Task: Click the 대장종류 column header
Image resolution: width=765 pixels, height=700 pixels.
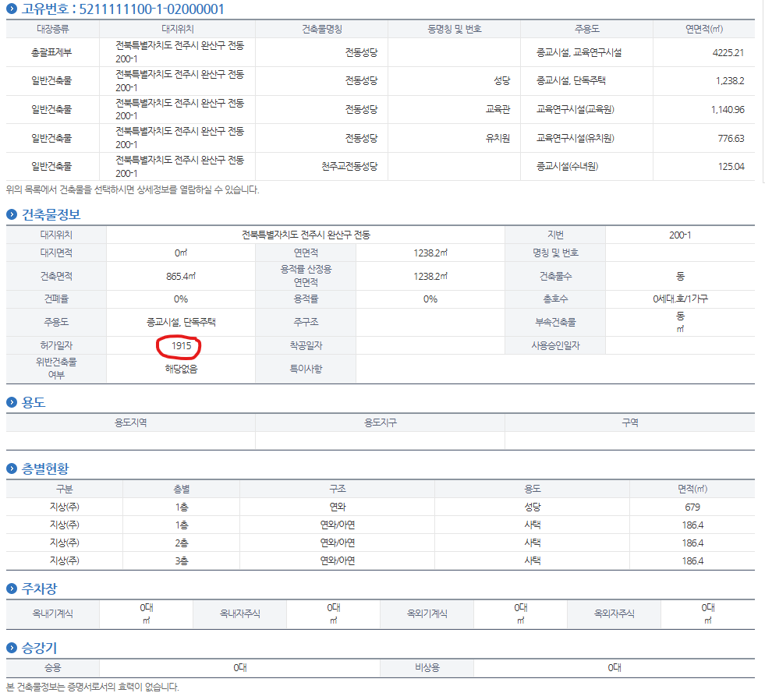Action: (52, 29)
